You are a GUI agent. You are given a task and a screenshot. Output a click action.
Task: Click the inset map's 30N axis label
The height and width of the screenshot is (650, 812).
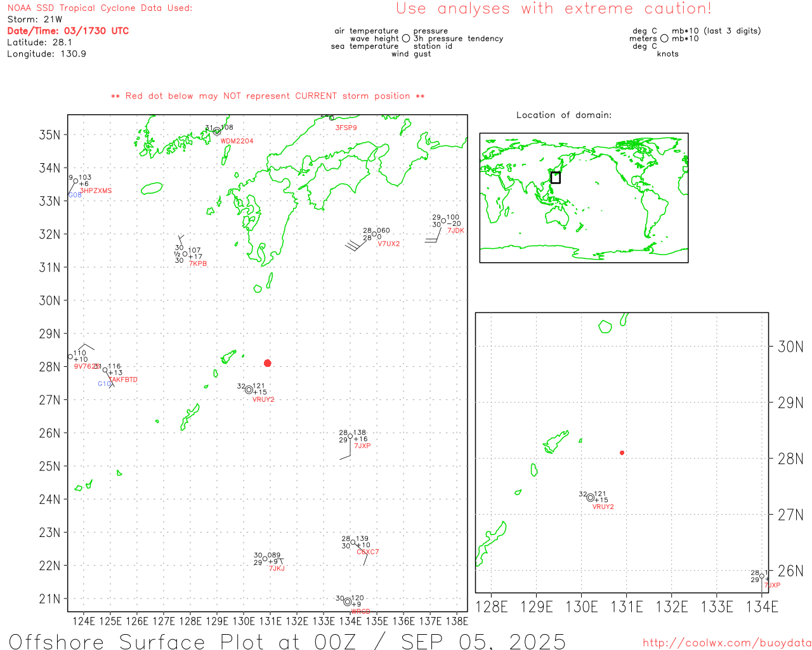pyautogui.click(x=790, y=347)
